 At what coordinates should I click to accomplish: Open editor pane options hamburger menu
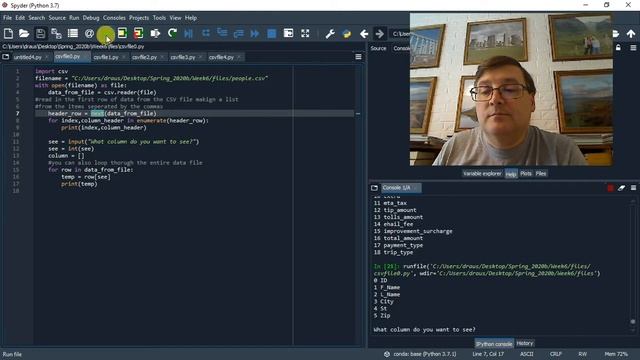click(358, 57)
